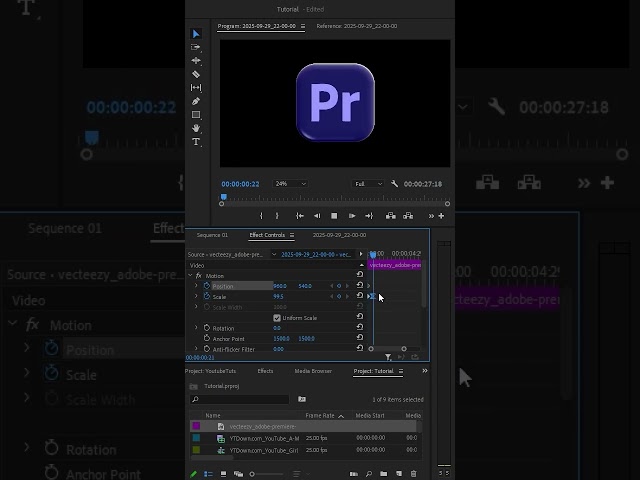Toggle Anchor Point stopwatch animation

click(207, 338)
